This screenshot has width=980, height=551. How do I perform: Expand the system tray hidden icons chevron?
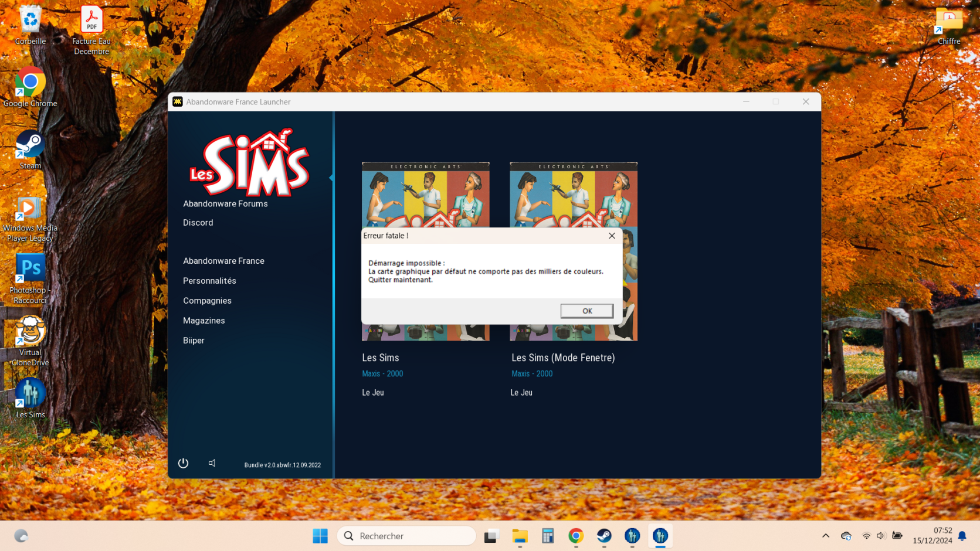[x=826, y=536]
